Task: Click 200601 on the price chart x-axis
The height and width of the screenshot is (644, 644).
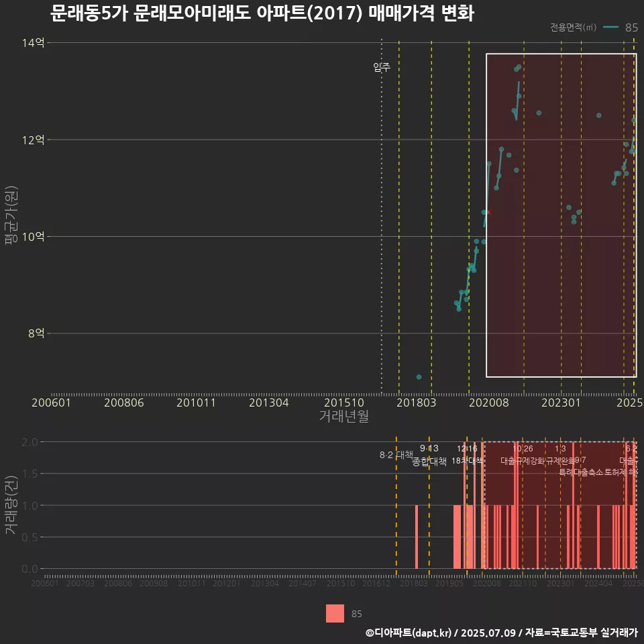Action: [52, 402]
